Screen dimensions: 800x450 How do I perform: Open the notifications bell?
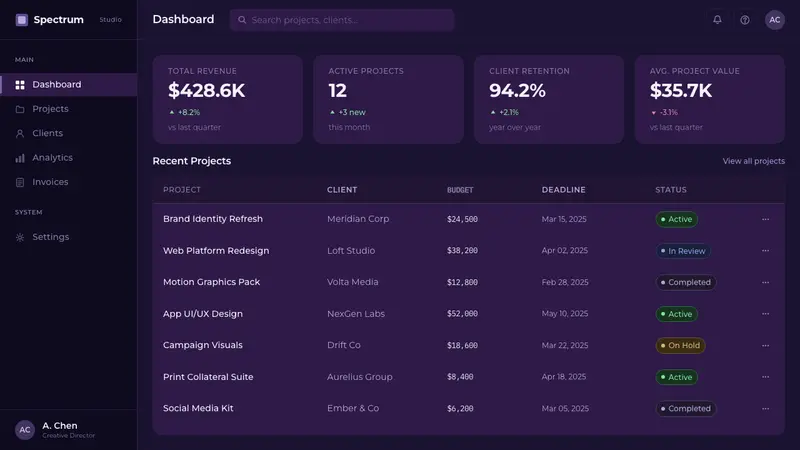coord(717,20)
